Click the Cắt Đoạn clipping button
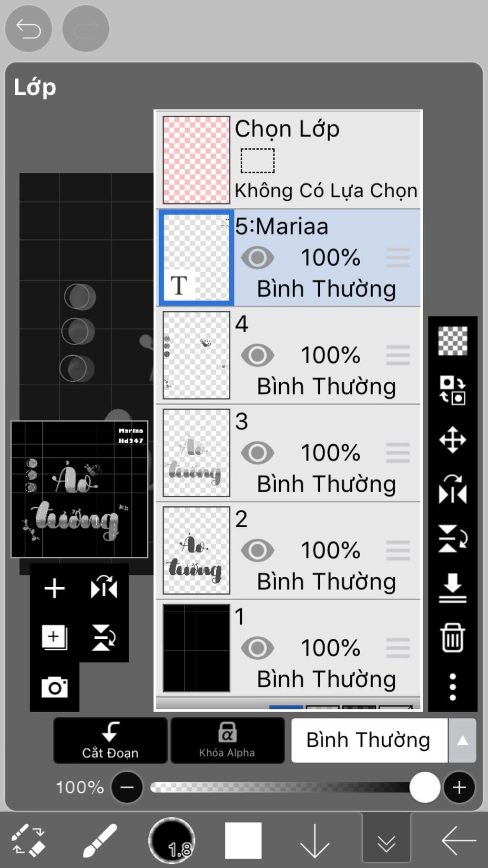The image size is (488, 868). click(x=110, y=740)
